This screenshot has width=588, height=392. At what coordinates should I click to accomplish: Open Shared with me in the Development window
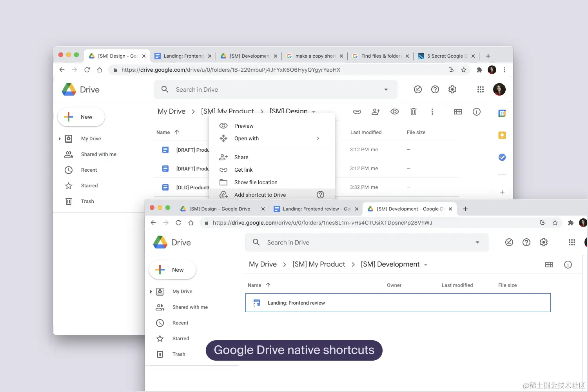coord(190,307)
